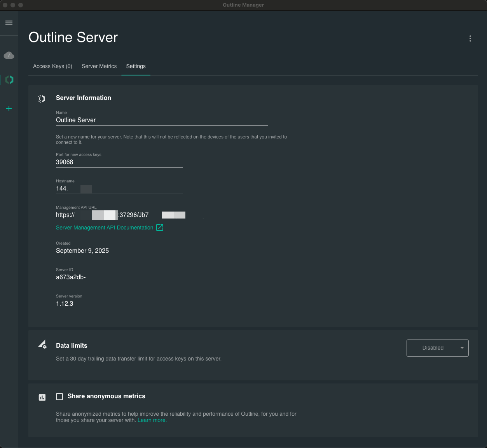
Task: Click the Data limits section icon
Action: click(42, 345)
